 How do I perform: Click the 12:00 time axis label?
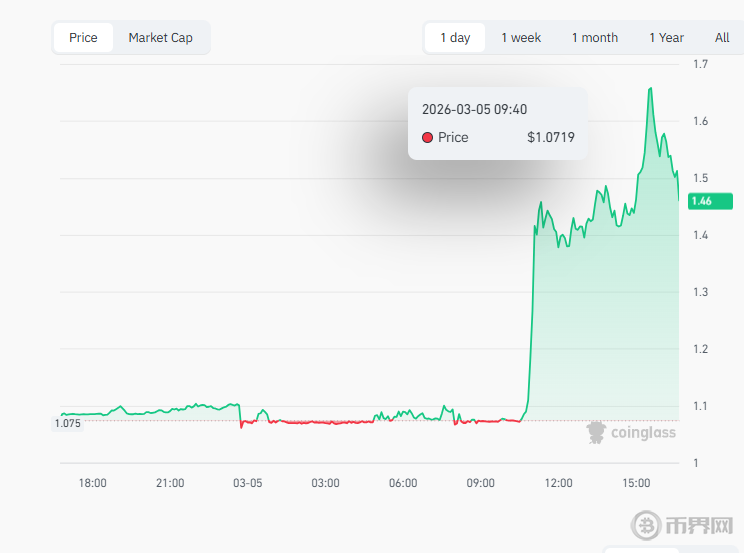[x=559, y=483]
